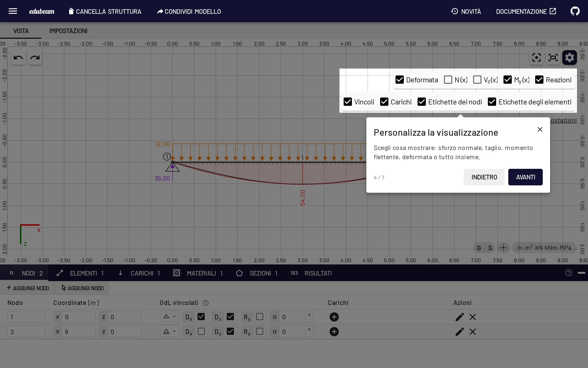Click the AVANTI button
The image size is (588, 368).
pyautogui.click(x=525, y=177)
